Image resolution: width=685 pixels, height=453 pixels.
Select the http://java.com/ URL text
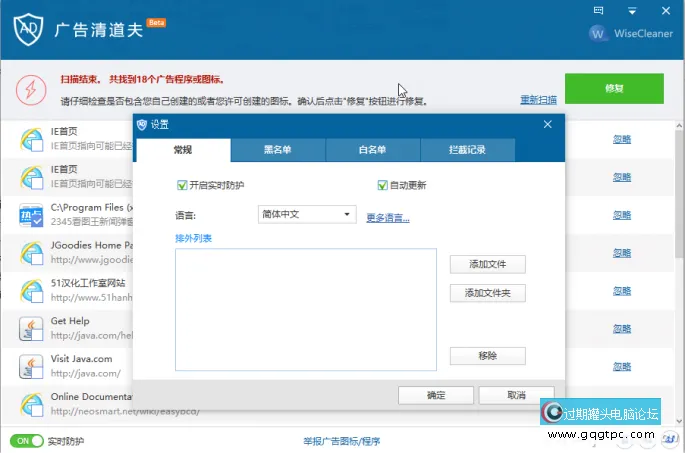point(86,373)
